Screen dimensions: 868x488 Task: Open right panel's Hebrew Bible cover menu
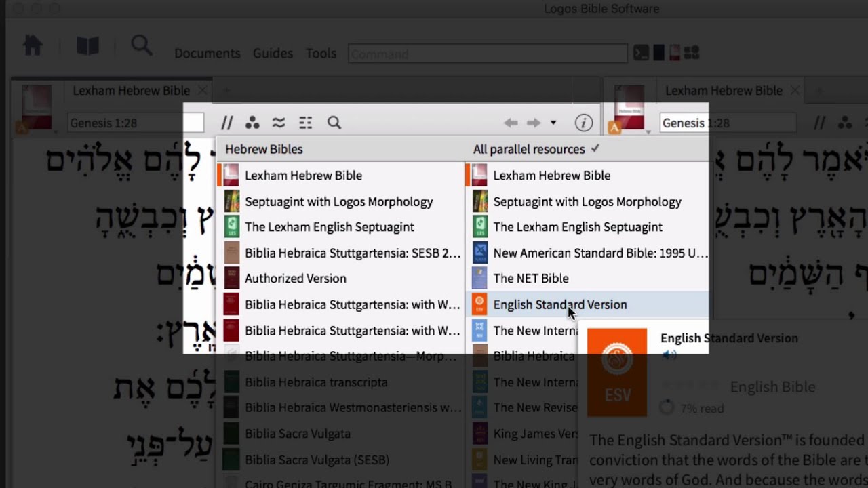point(629,107)
